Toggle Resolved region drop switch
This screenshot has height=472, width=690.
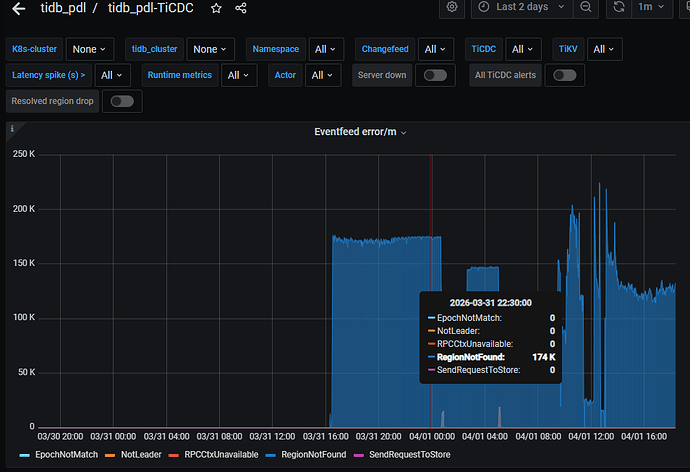pyautogui.click(x=122, y=101)
